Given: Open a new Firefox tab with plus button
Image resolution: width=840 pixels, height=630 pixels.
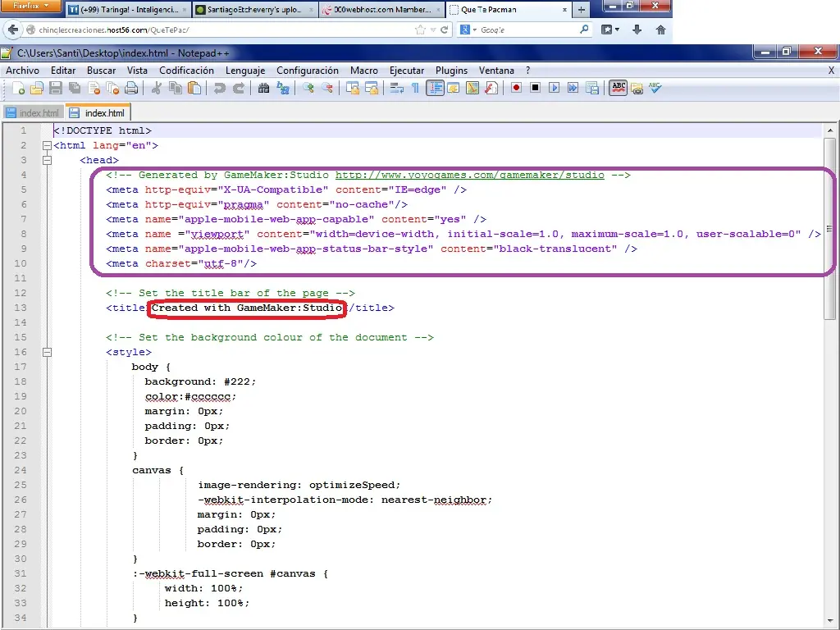Looking at the screenshot, I should pos(582,10).
